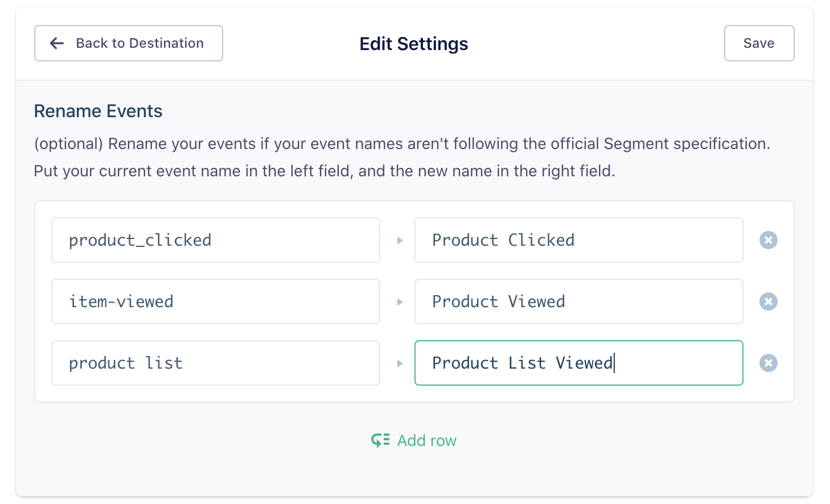Add a new row using Add row text
The image size is (830, 504).
[426, 440]
